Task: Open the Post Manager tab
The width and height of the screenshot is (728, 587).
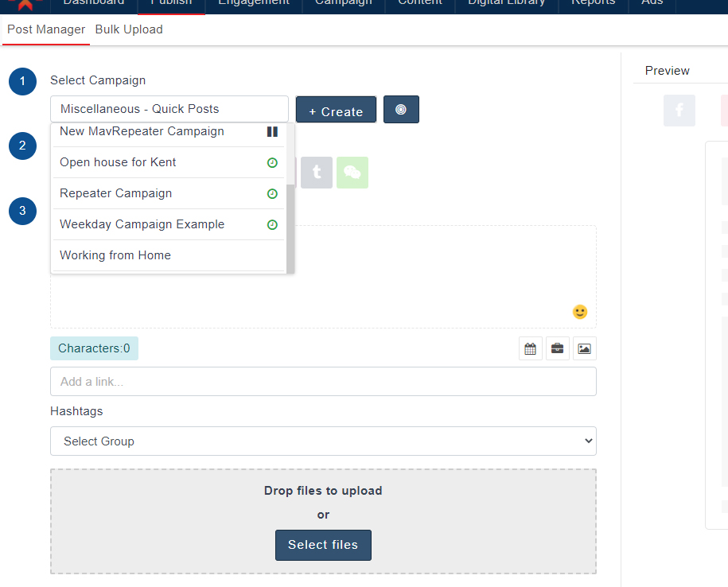Action: [x=46, y=29]
